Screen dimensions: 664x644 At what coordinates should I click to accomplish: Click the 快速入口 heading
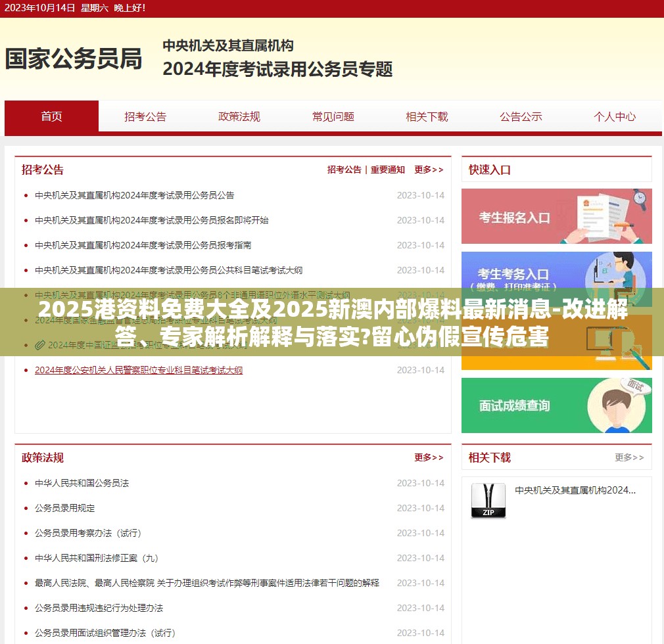490,170
